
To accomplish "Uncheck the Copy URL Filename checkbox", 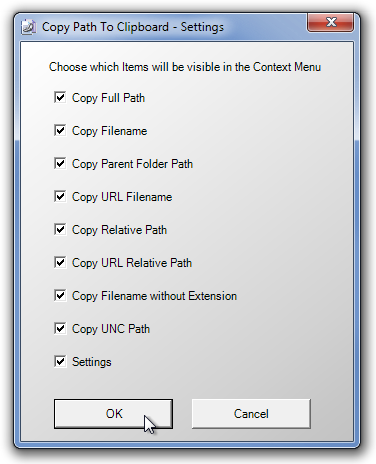I will point(60,196).
